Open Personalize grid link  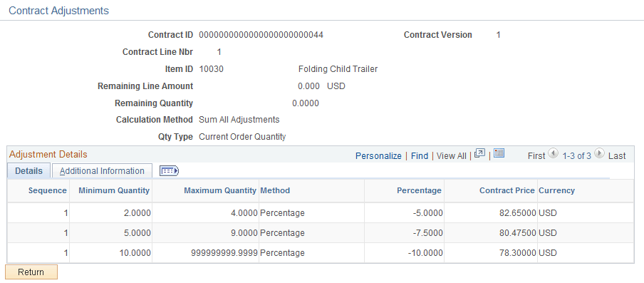378,155
